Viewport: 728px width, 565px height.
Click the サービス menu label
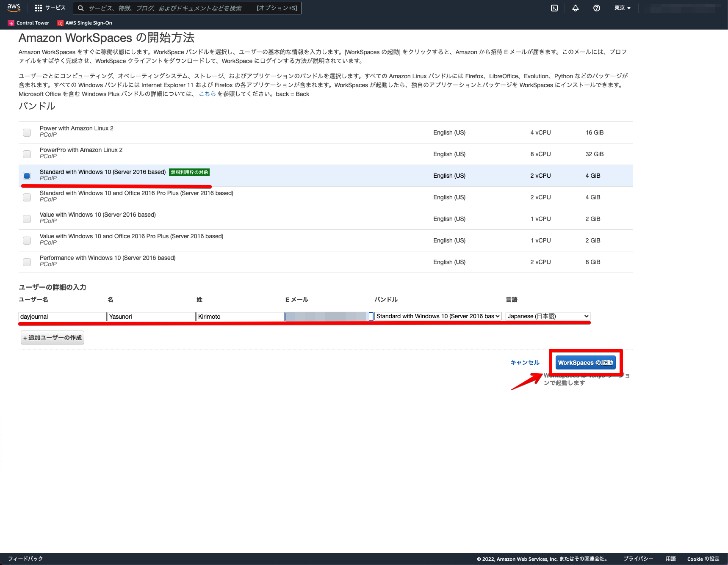click(55, 8)
